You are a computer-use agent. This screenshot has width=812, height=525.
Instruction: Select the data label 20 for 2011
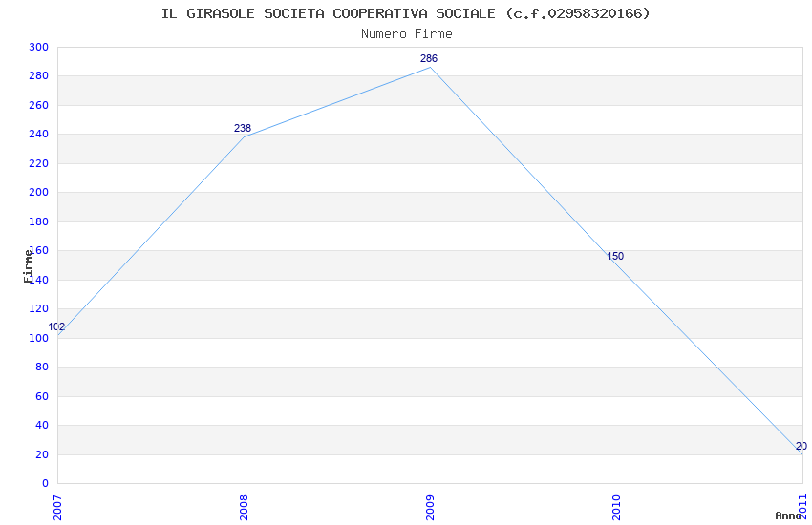801,446
